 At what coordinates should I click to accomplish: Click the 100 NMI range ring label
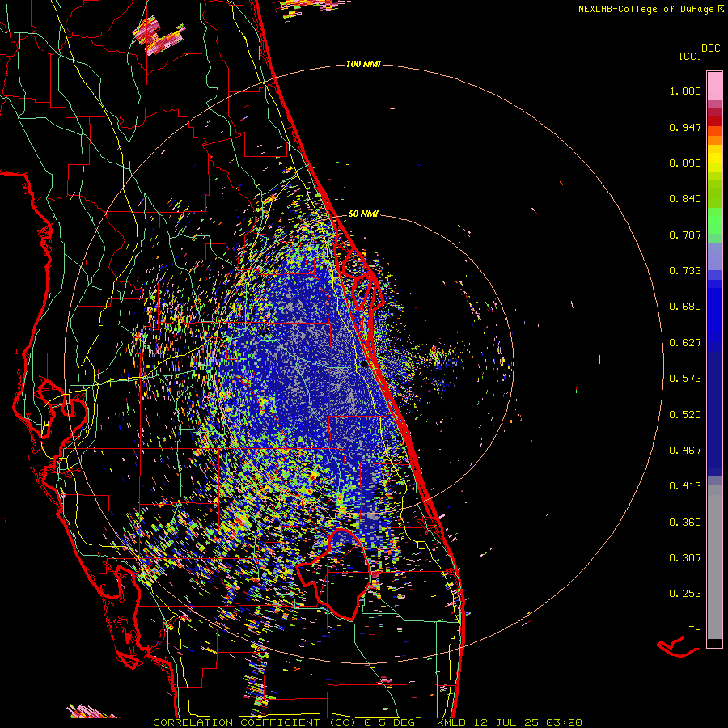pyautogui.click(x=363, y=64)
